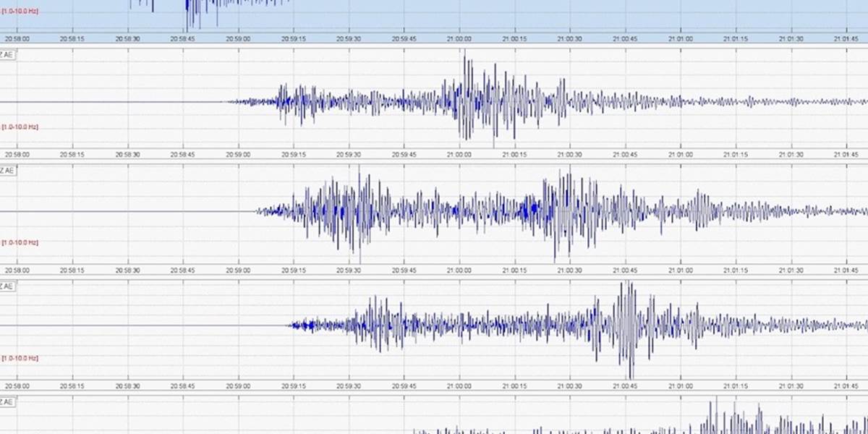This screenshot has width=868, height=434.
Task: Click the 1.0-10.0 Hz filter label on third trace
Action: [20, 243]
